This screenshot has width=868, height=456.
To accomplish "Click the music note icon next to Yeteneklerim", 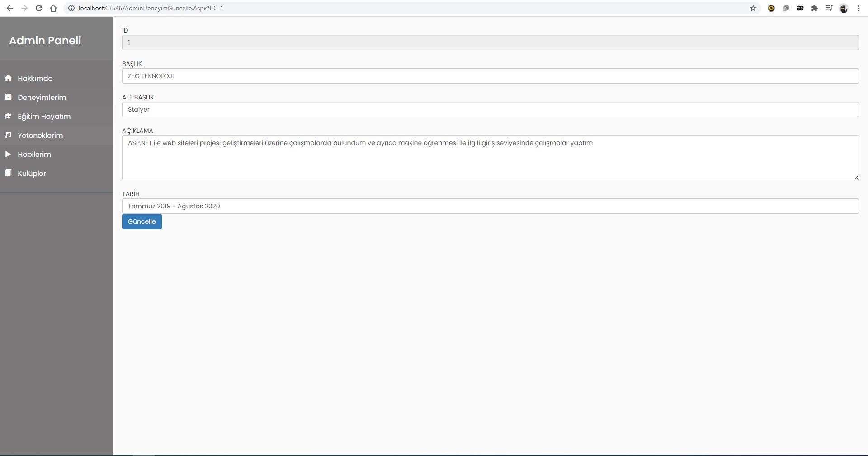I will tap(8, 135).
